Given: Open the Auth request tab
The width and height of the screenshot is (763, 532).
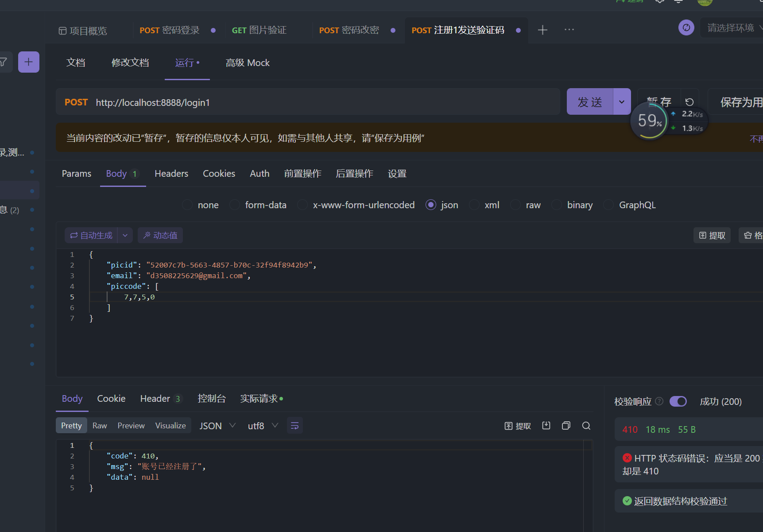Looking at the screenshot, I should click(x=259, y=174).
